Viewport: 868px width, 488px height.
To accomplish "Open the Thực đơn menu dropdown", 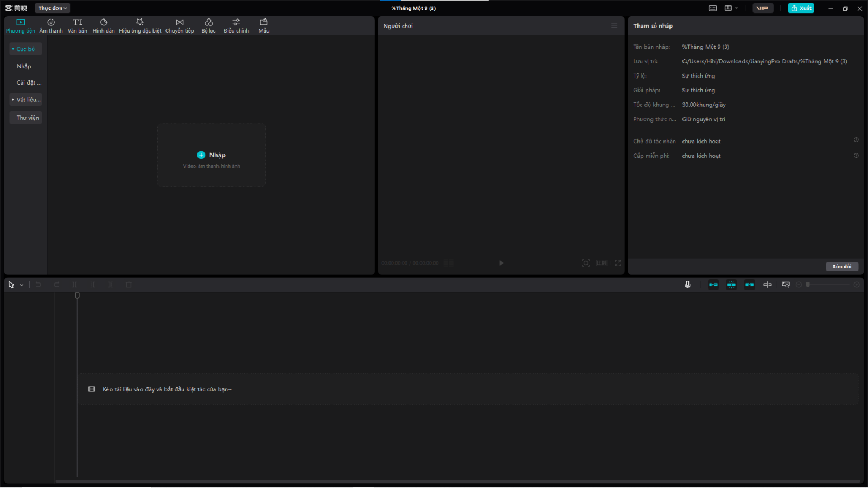I will [x=53, y=8].
